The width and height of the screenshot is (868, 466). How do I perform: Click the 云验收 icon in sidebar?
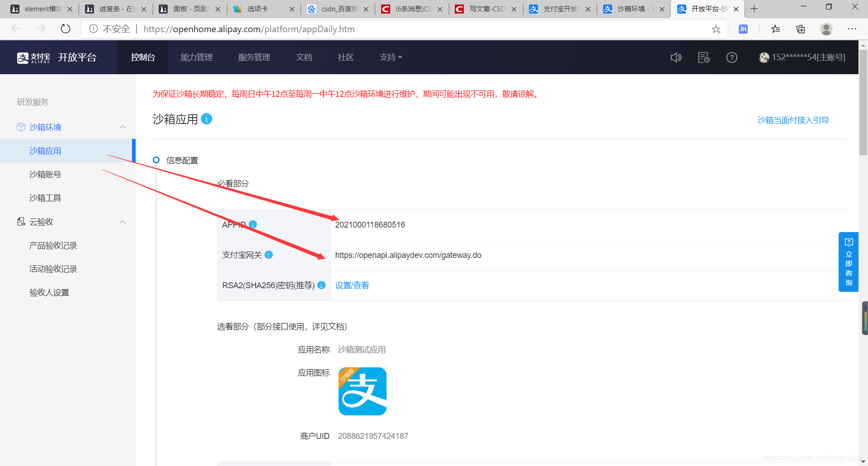point(21,222)
